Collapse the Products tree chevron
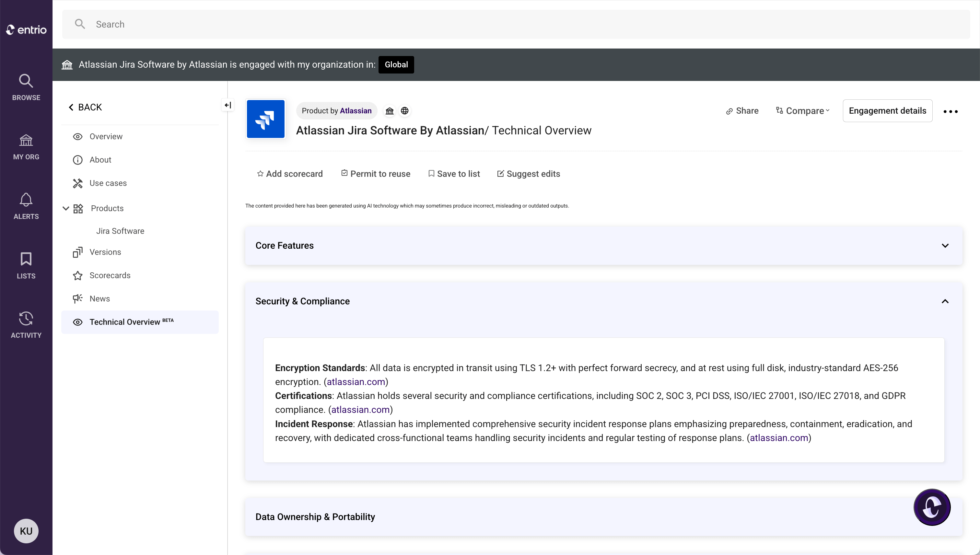Image resolution: width=980 pixels, height=555 pixels. coord(65,208)
